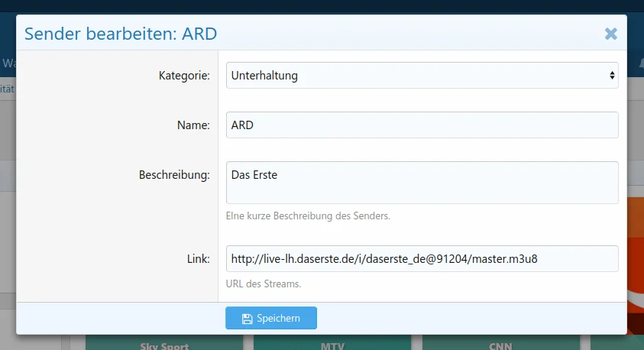Image resolution: width=644 pixels, height=350 pixels.
Task: Click the Link label
Action: pyautogui.click(x=198, y=259)
